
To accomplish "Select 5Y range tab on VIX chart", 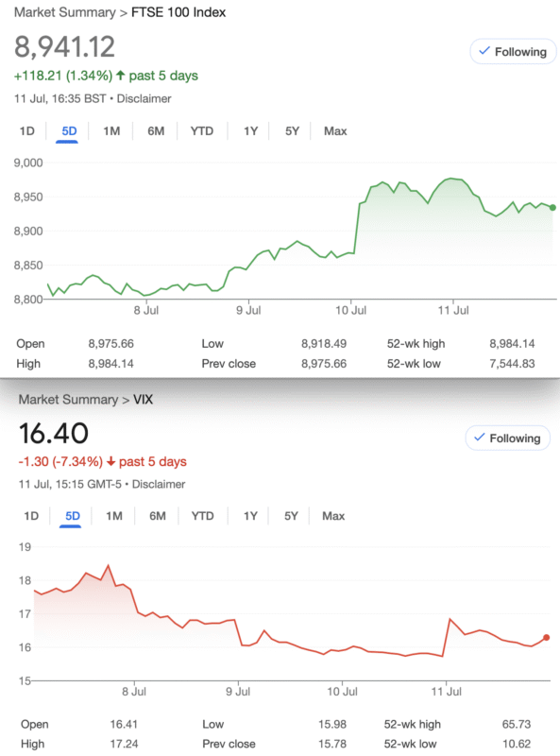I will pyautogui.click(x=291, y=516).
